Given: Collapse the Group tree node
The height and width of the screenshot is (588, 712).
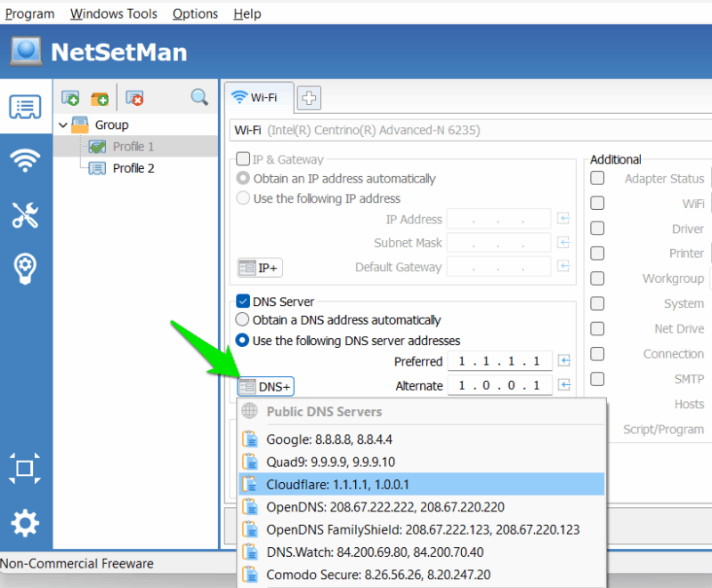Looking at the screenshot, I should point(62,125).
